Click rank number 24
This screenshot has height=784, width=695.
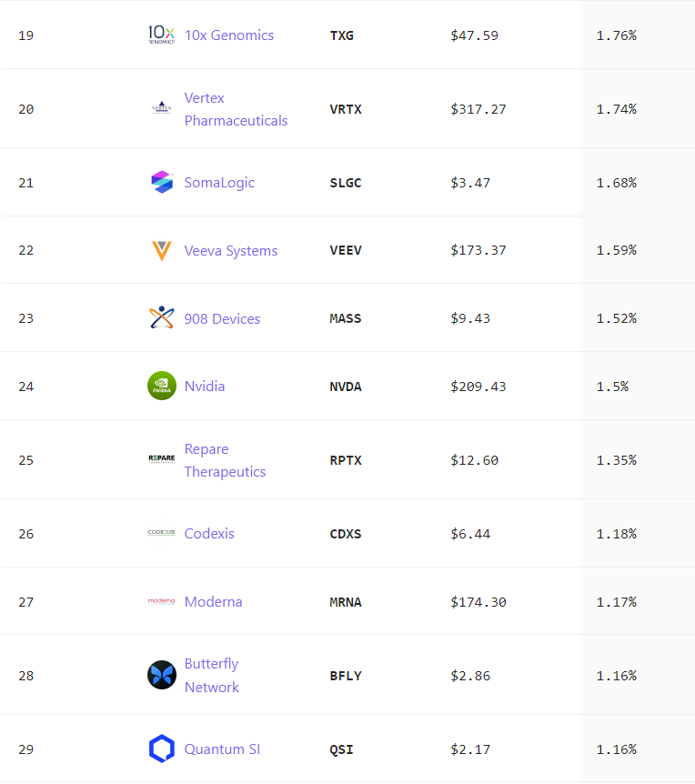tap(26, 387)
